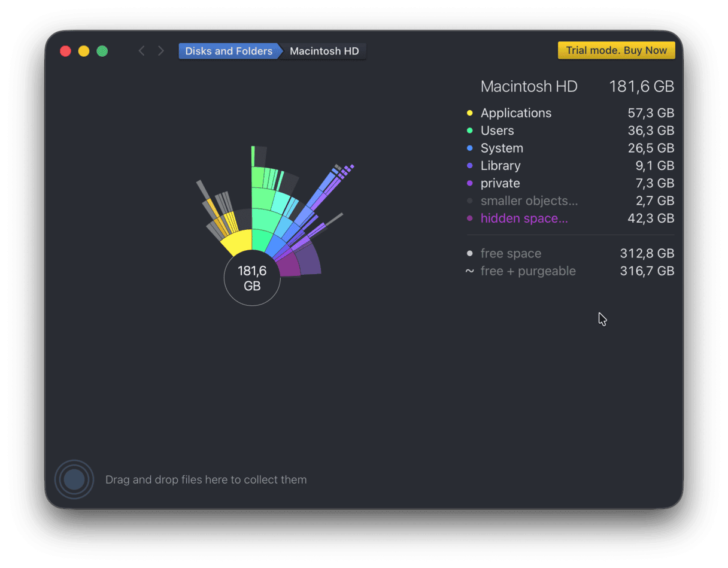
Task: Click the forward navigation arrow
Action: [x=161, y=51]
